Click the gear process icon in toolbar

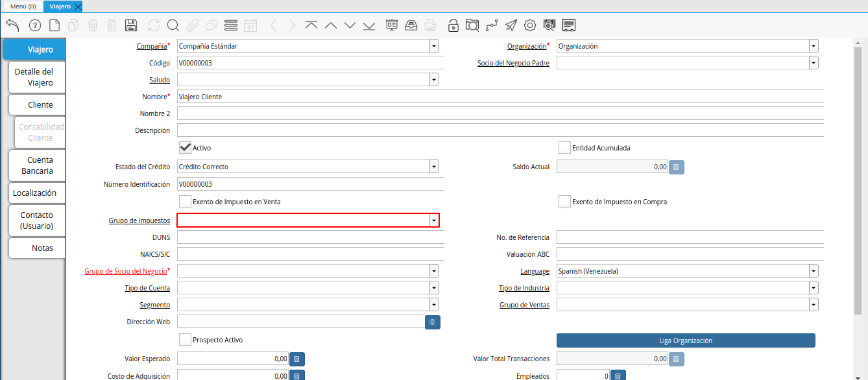530,25
